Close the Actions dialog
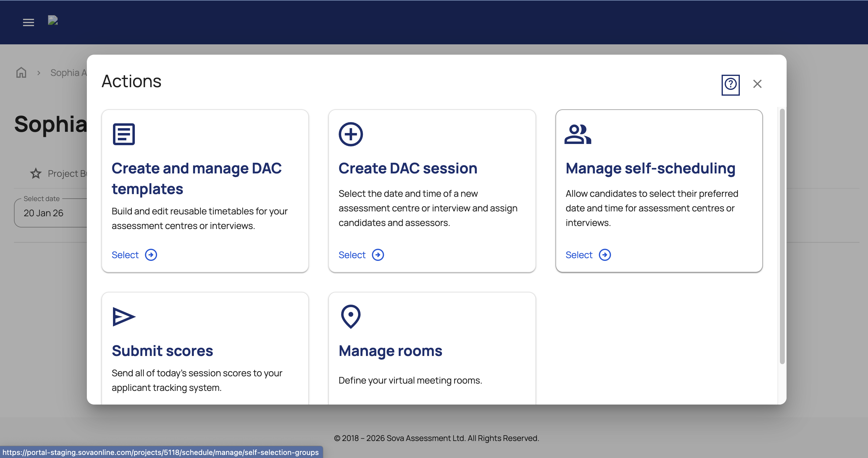868x458 pixels. [x=757, y=84]
